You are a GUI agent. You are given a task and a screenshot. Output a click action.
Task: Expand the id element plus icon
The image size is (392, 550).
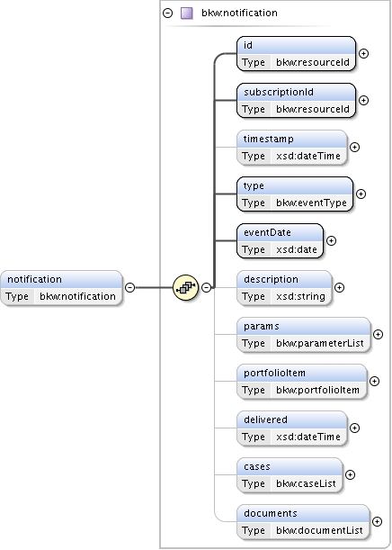tap(364, 54)
